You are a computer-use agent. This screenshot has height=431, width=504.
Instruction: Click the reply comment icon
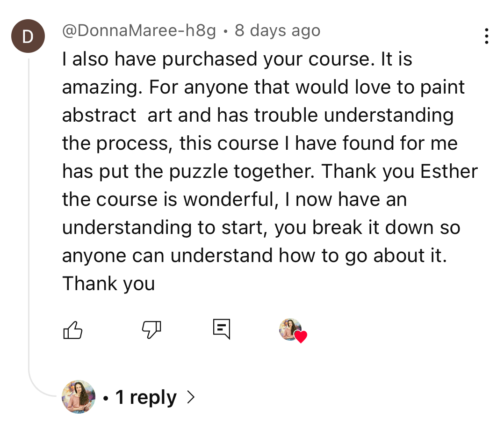click(x=221, y=329)
